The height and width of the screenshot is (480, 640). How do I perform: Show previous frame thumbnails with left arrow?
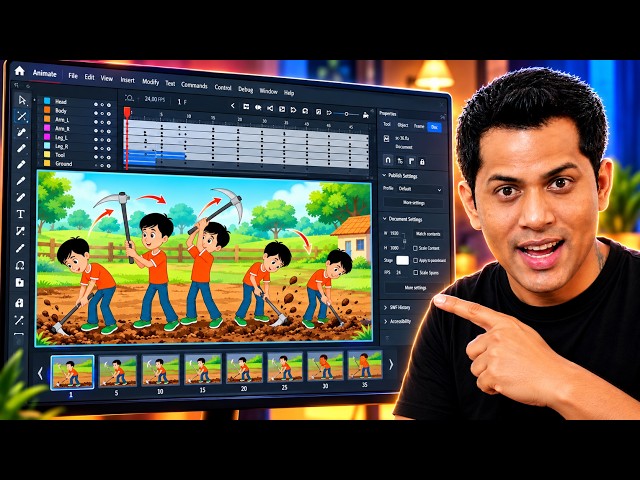tap(40, 373)
